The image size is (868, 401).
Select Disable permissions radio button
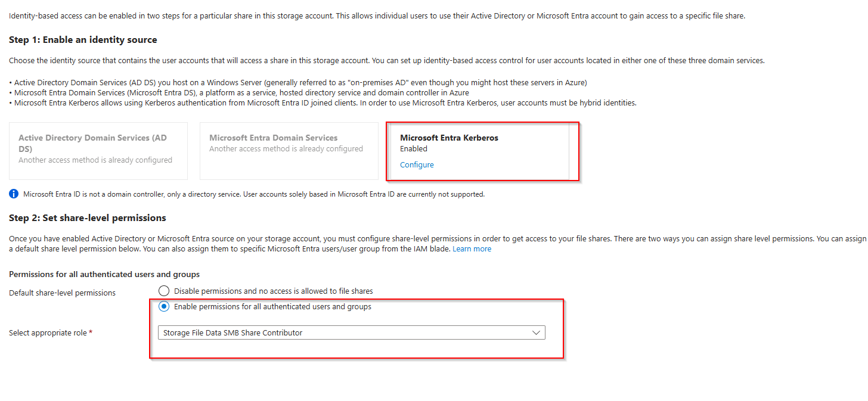tap(164, 291)
